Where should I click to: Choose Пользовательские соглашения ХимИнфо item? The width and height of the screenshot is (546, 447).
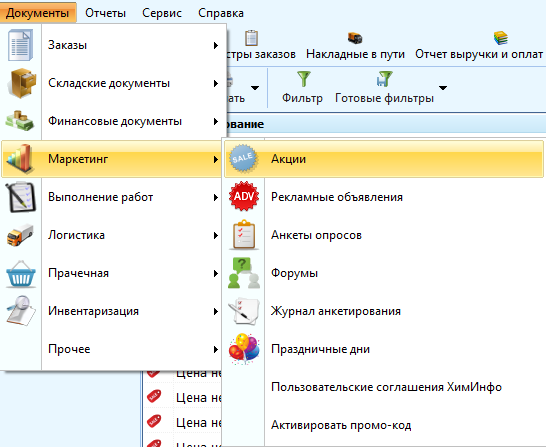(384, 387)
